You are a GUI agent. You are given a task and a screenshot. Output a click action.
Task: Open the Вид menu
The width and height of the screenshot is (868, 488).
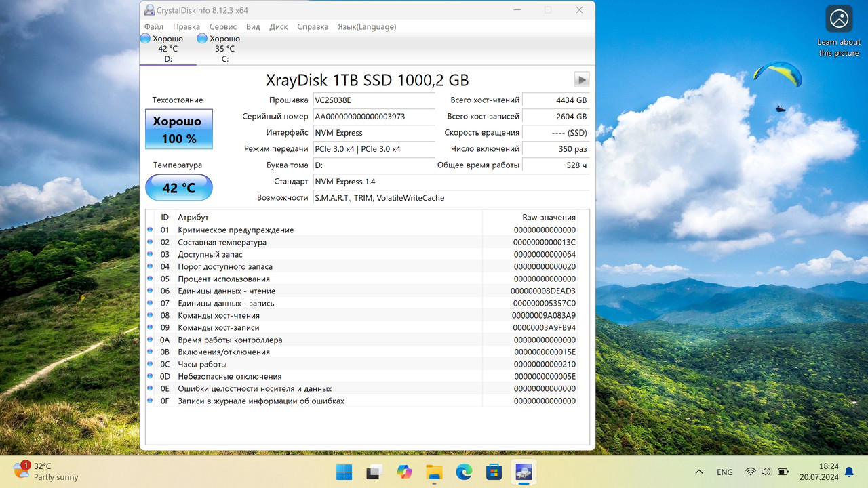253,26
